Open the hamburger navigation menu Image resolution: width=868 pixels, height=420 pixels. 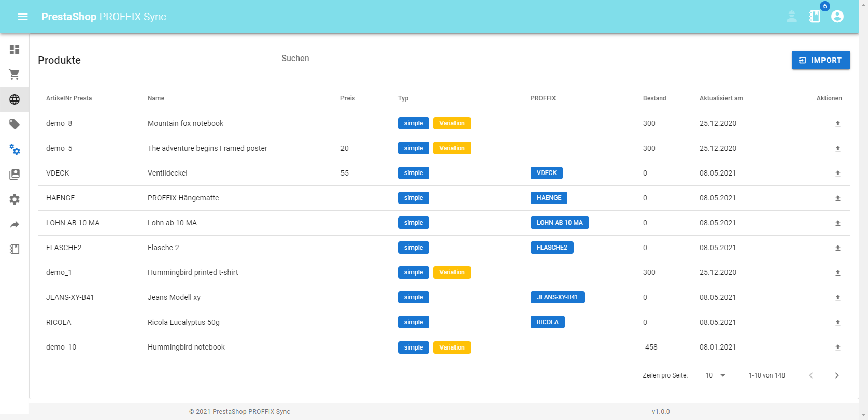pos(23,17)
